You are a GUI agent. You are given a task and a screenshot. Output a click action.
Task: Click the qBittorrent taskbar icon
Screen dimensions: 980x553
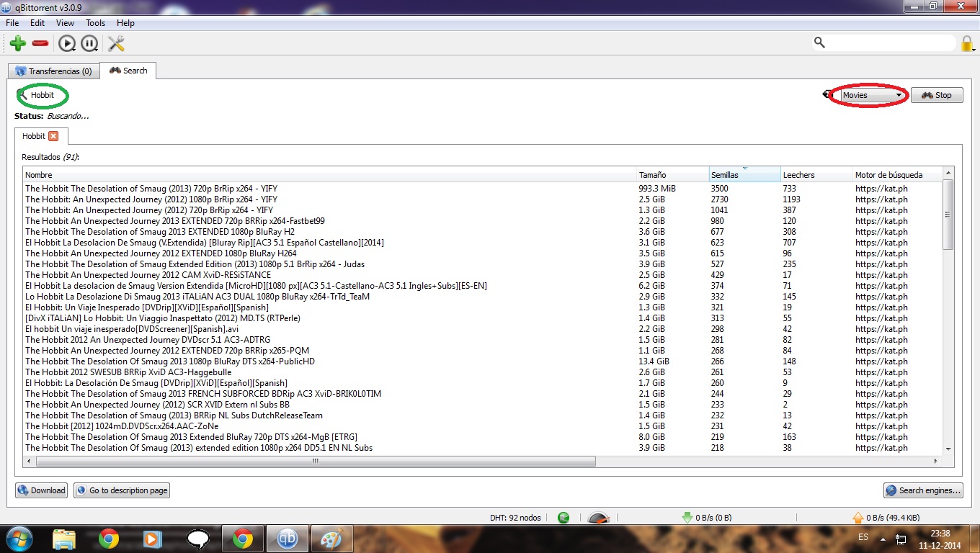click(x=288, y=539)
